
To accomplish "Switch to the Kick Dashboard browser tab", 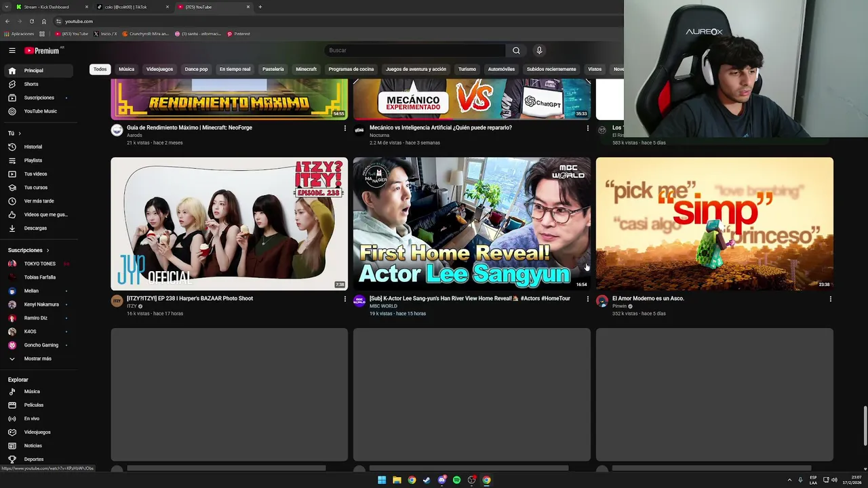I will click(x=52, y=7).
